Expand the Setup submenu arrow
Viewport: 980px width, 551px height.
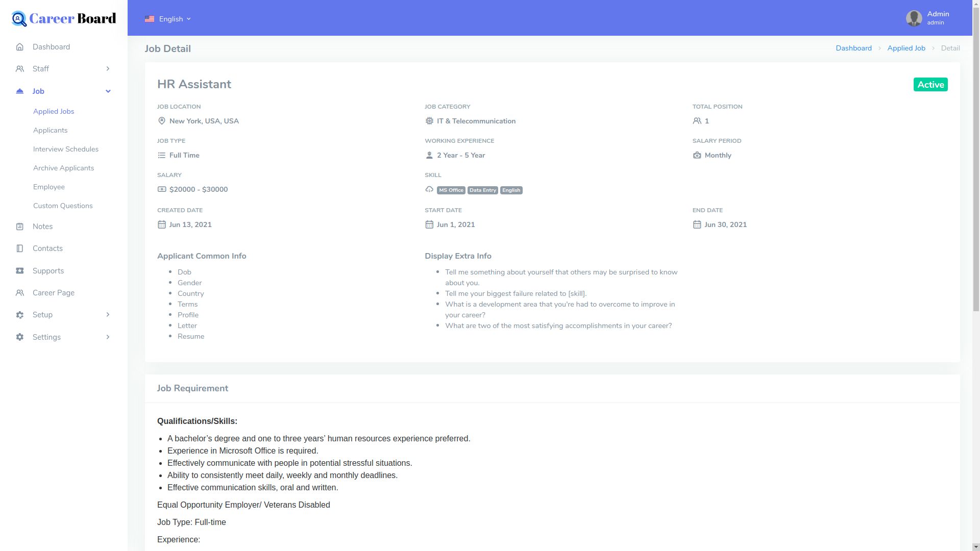108,315
